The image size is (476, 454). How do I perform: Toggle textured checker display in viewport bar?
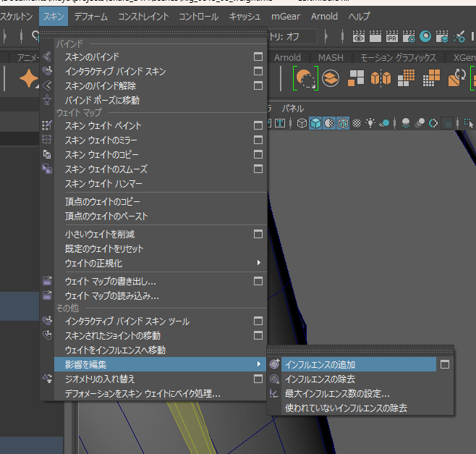point(356,124)
